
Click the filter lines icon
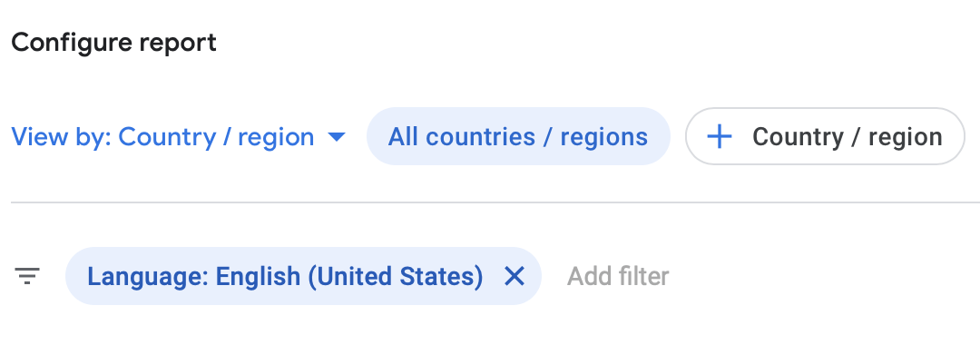27,276
